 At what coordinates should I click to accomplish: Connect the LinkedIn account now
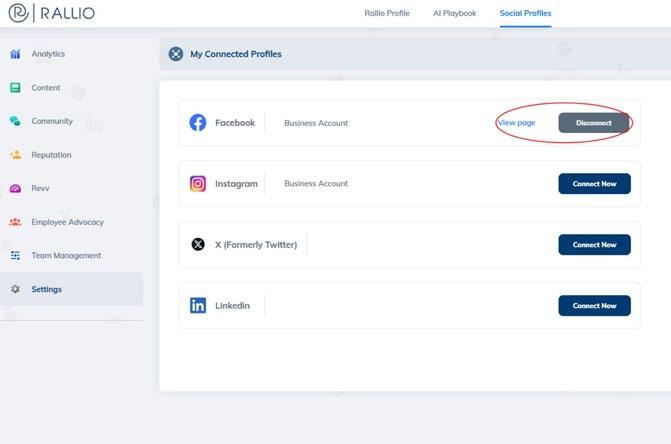coord(594,305)
